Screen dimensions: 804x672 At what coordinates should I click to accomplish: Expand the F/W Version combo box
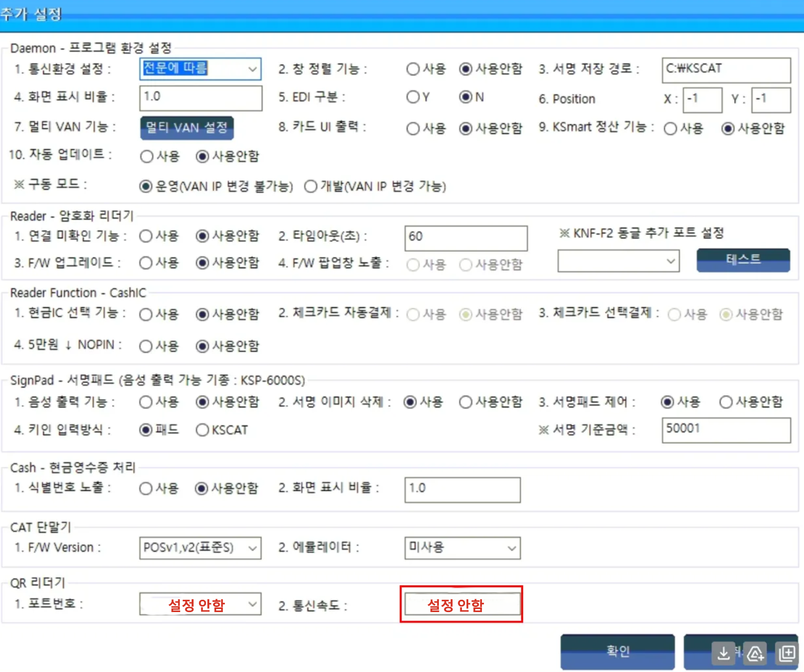point(200,548)
